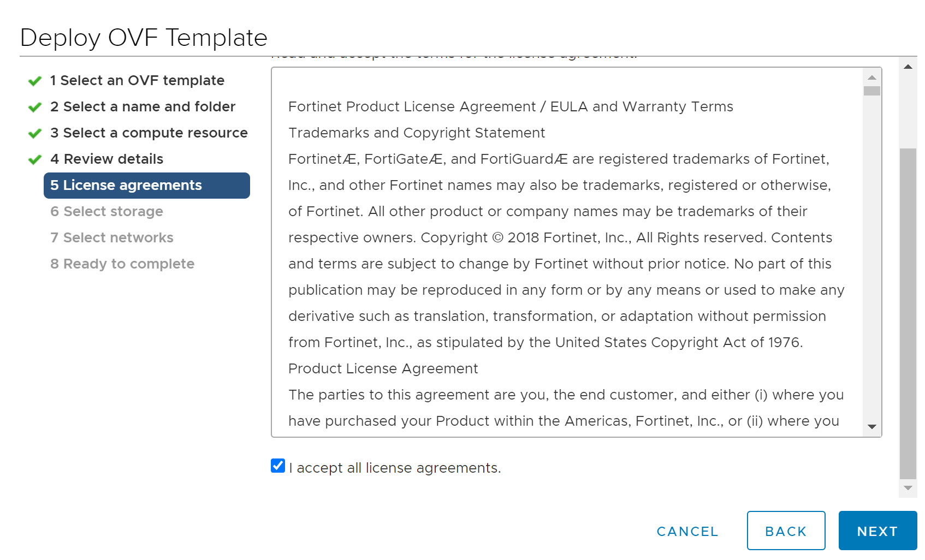Click the NEXT button
Viewport: 925px width, 560px height.
point(877,530)
